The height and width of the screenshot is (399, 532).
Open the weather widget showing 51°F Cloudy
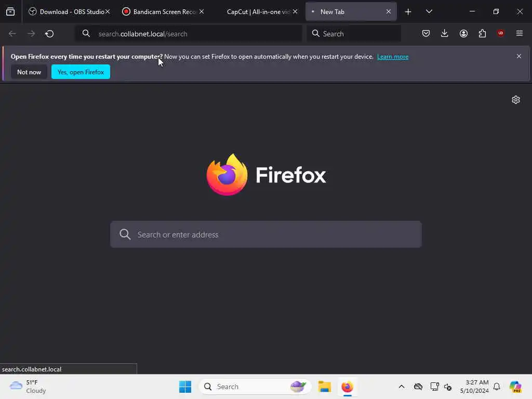pyautogui.click(x=28, y=387)
